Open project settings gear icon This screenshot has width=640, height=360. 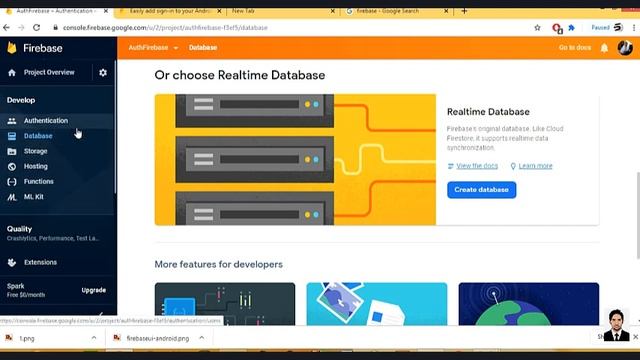click(103, 72)
